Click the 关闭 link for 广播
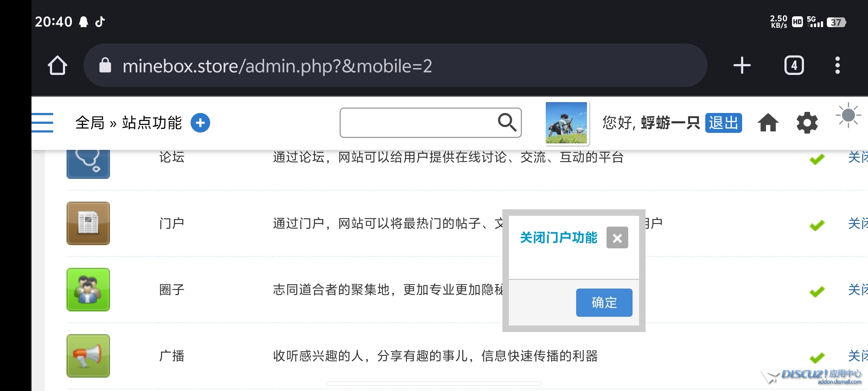This screenshot has height=391, width=868. point(858,356)
